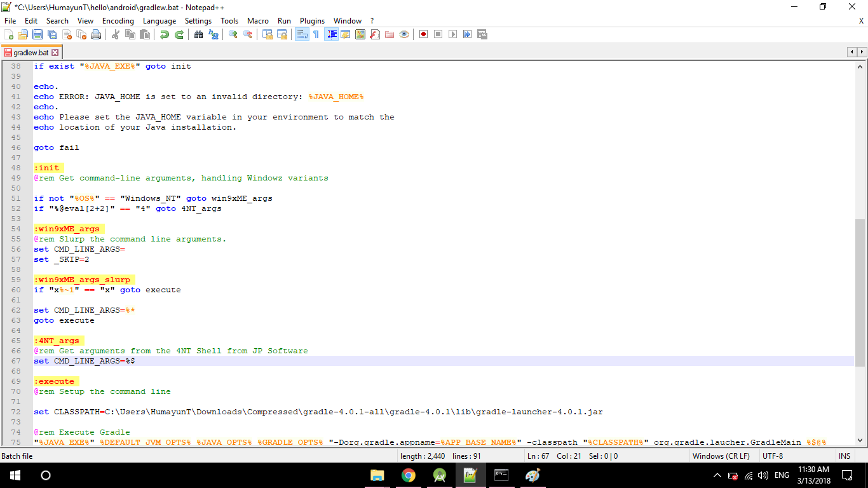Toggle the document monitoring eye icon
Viewport: 868px width, 488px height.
tap(404, 34)
